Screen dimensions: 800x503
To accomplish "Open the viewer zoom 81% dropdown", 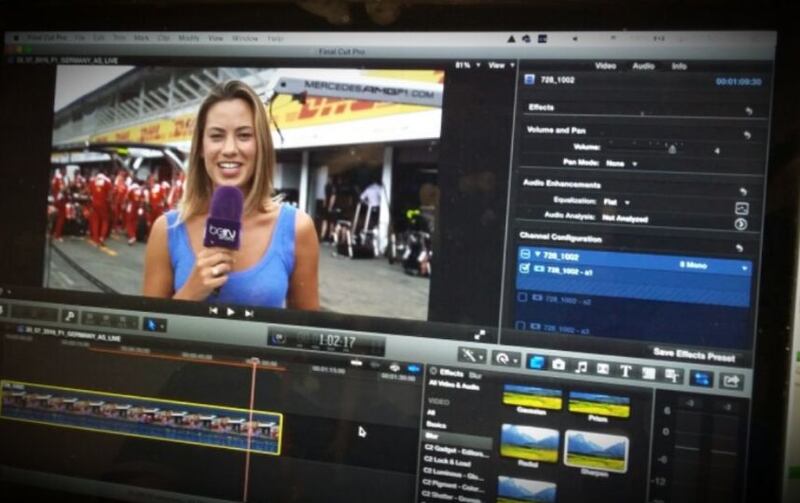I will pyautogui.click(x=468, y=65).
